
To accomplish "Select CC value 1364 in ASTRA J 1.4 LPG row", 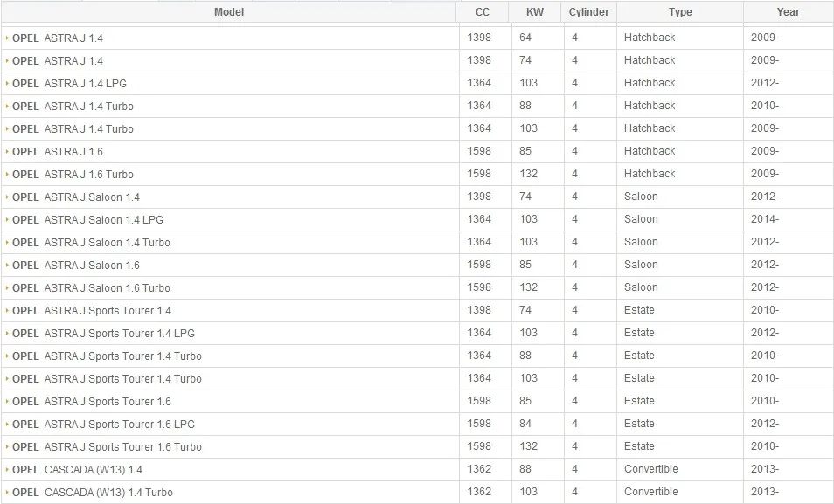I will (479, 83).
